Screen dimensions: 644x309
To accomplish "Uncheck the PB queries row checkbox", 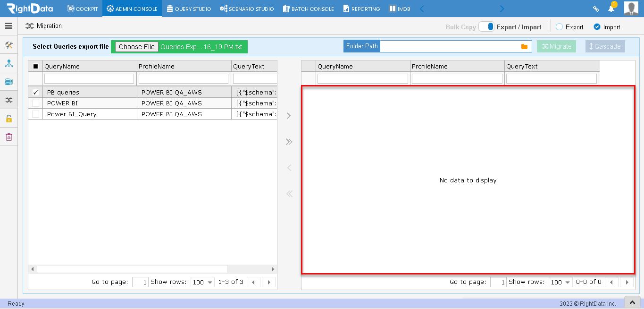I will click(x=35, y=92).
